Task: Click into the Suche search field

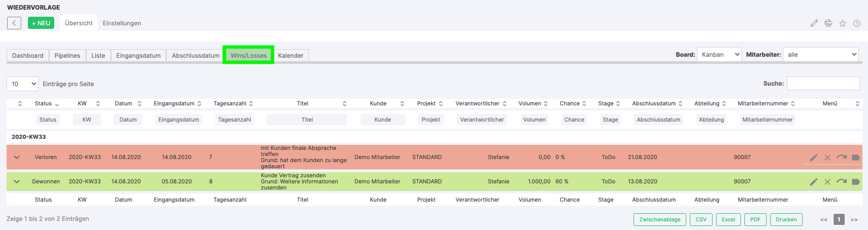Action: coord(823,84)
